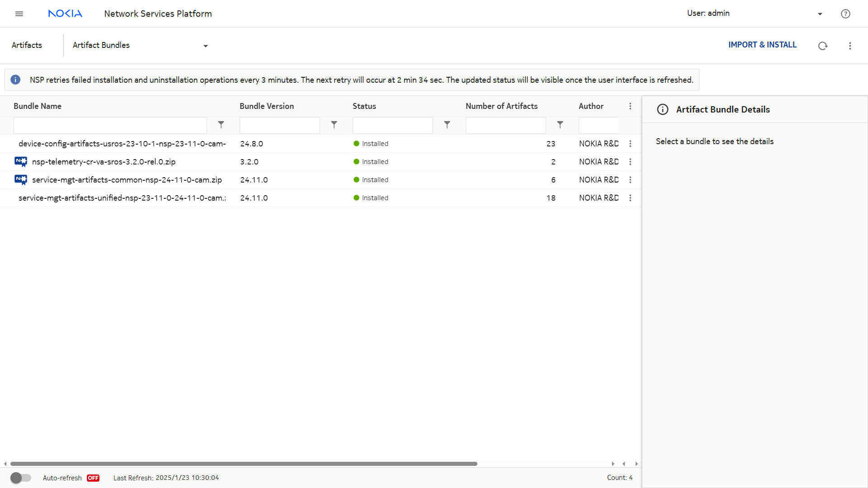Click filter icon for Status column

447,125
